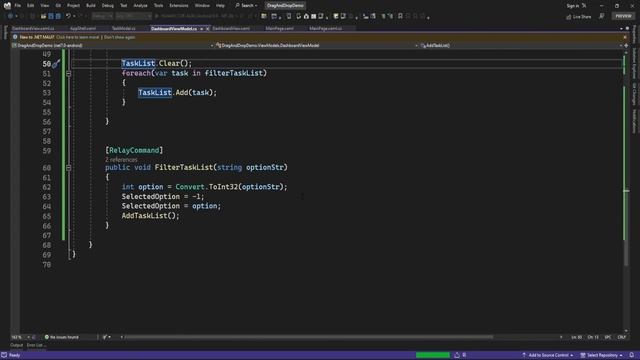Open the Analyze menu
Image resolution: width=640 pixels, height=360 pixels.
click(x=140, y=6)
